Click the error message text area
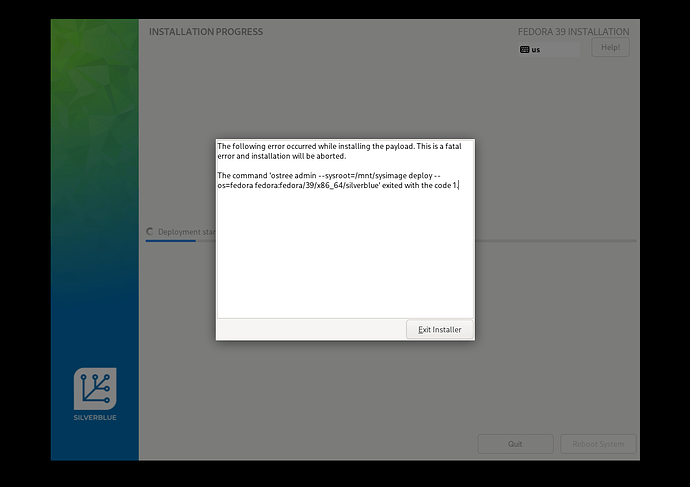 point(345,229)
